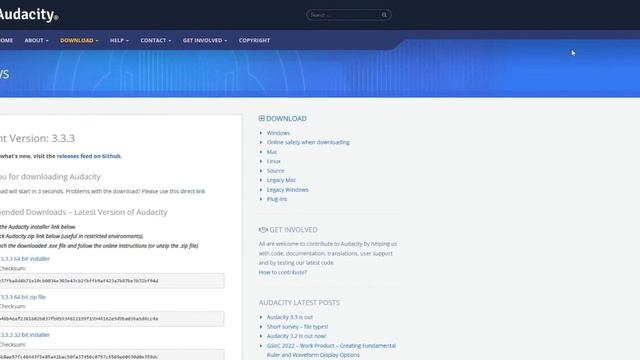The width and height of the screenshot is (640, 360).
Task: Open the Legacy Windows link
Action: pos(288,190)
